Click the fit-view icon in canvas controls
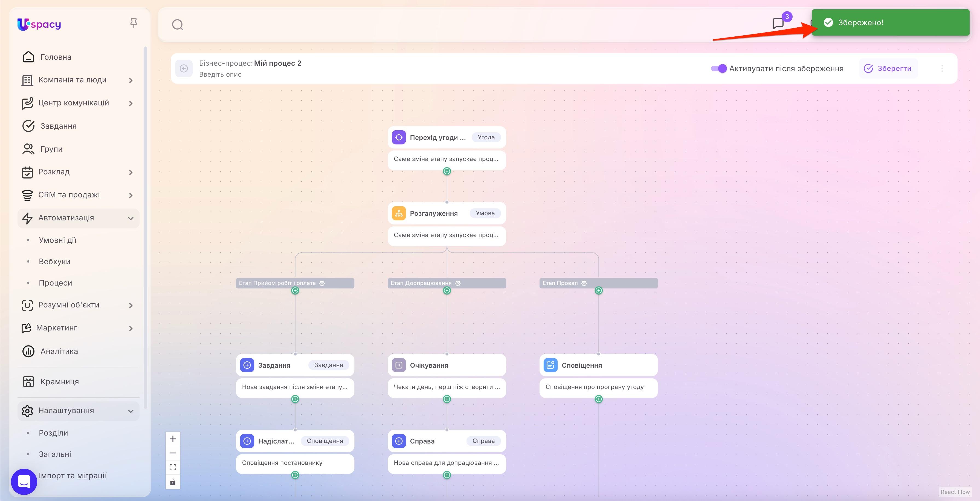 pos(173,467)
